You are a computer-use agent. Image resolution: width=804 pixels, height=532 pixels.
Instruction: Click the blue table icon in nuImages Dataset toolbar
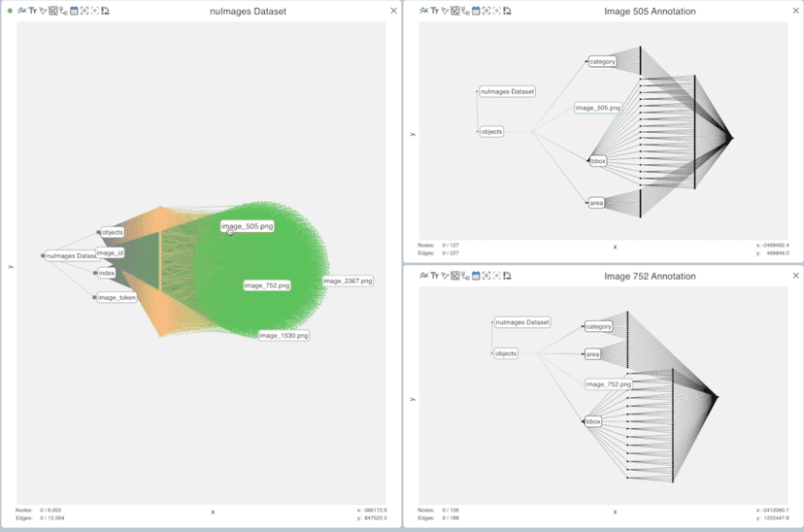click(x=74, y=11)
